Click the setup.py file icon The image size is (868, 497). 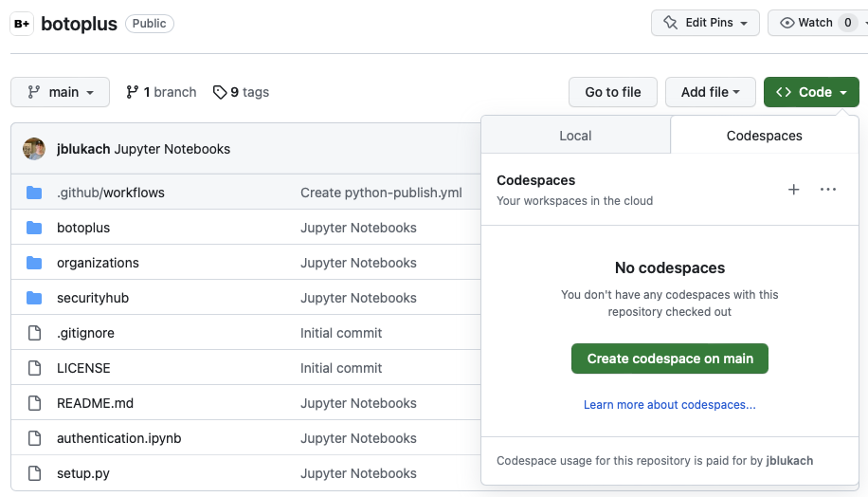point(35,473)
